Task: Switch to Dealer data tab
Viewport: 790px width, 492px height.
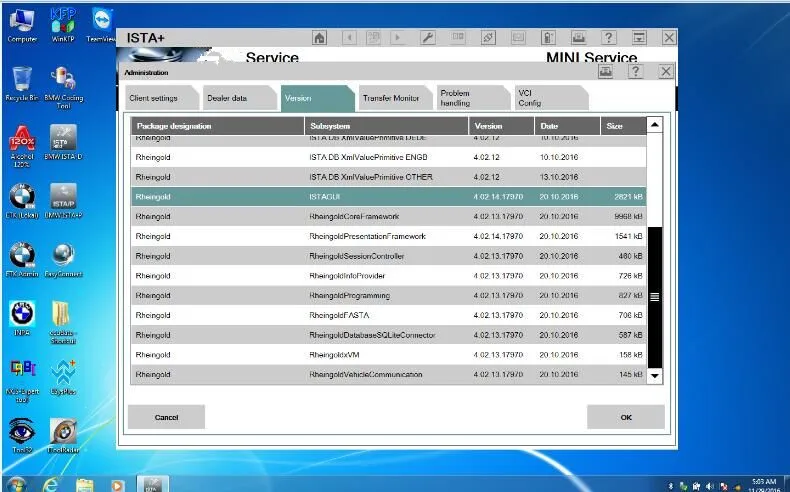Action: (239, 98)
